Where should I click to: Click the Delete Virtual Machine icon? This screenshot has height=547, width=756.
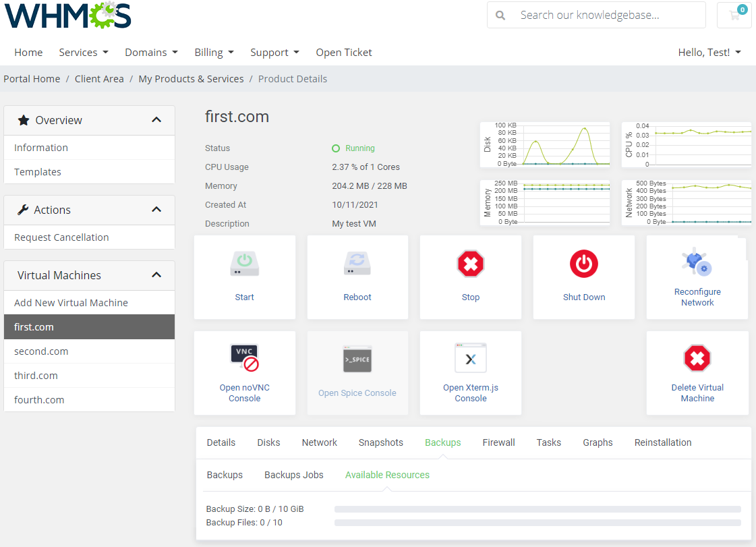(697, 358)
